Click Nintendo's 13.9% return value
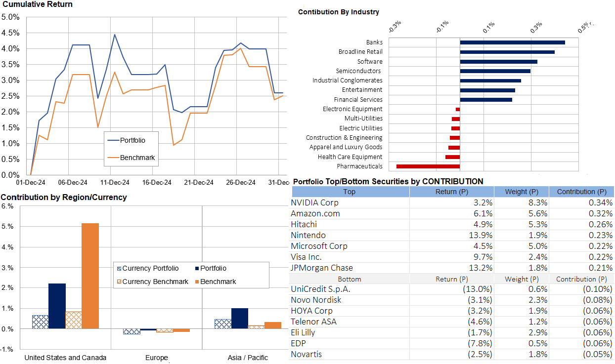 coord(480,235)
